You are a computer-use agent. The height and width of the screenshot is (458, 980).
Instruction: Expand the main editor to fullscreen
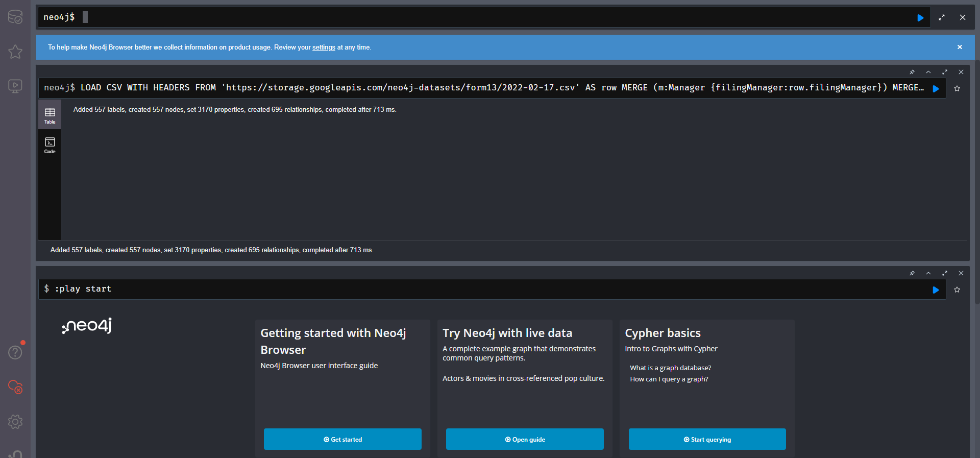tap(942, 17)
